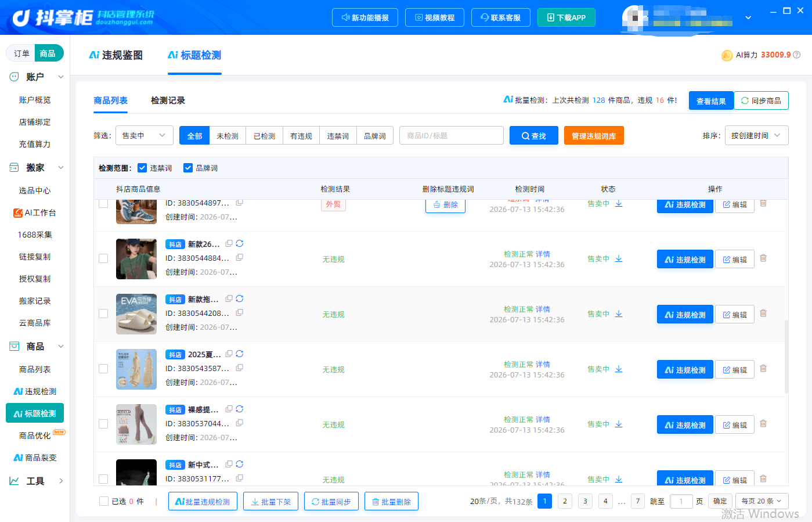812x522 pixels.
Task: Delete the 新款26 product via trash icon
Action: (763, 258)
